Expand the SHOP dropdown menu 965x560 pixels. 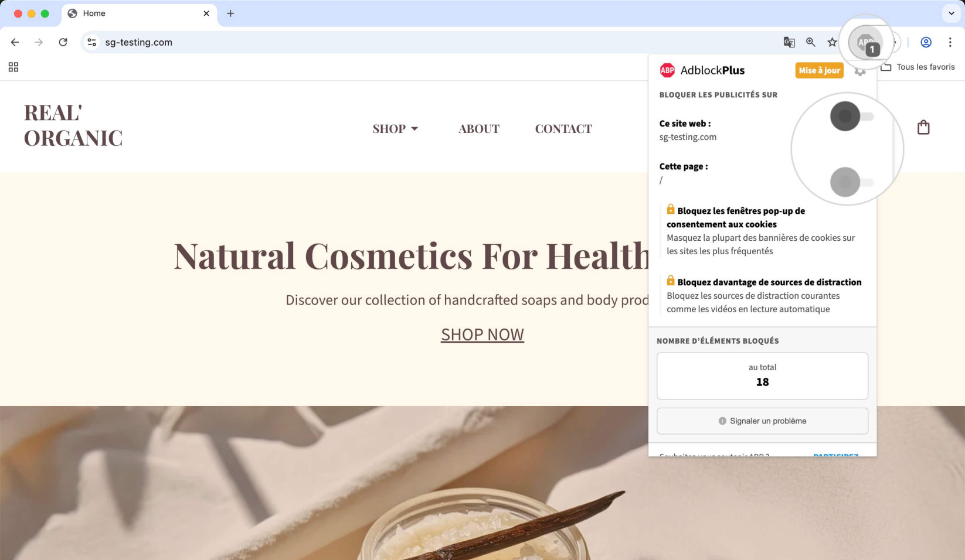(395, 129)
